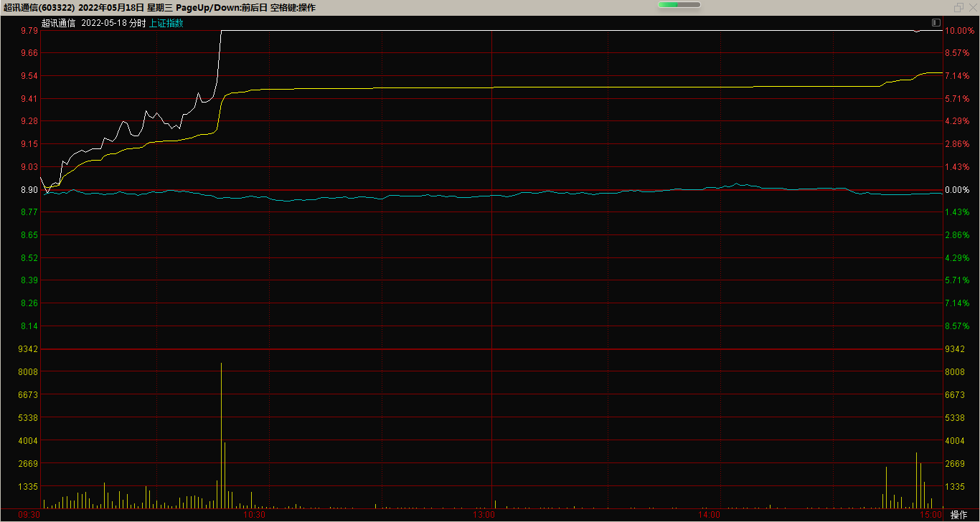Click the 8.52 price axis label

(x=29, y=258)
